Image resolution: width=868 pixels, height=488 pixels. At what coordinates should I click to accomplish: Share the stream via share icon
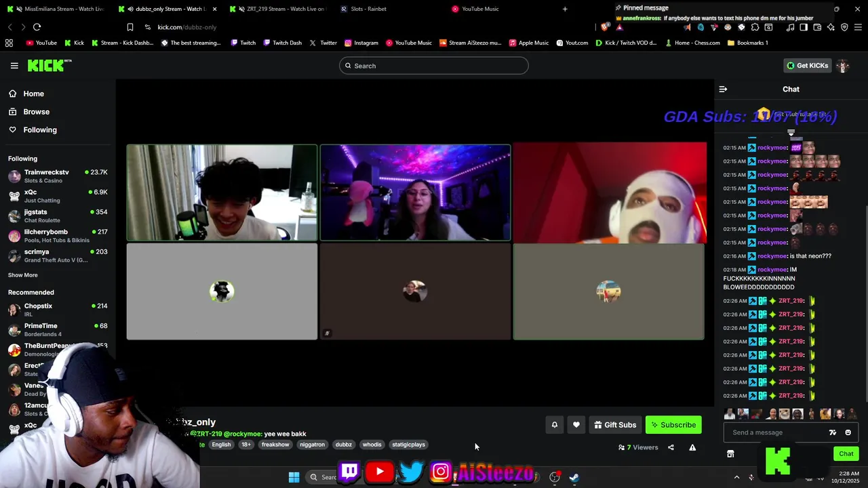(x=671, y=447)
